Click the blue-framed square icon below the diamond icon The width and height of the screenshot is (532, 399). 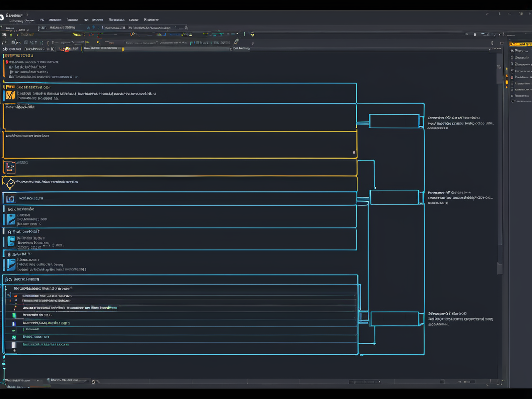coord(10,198)
